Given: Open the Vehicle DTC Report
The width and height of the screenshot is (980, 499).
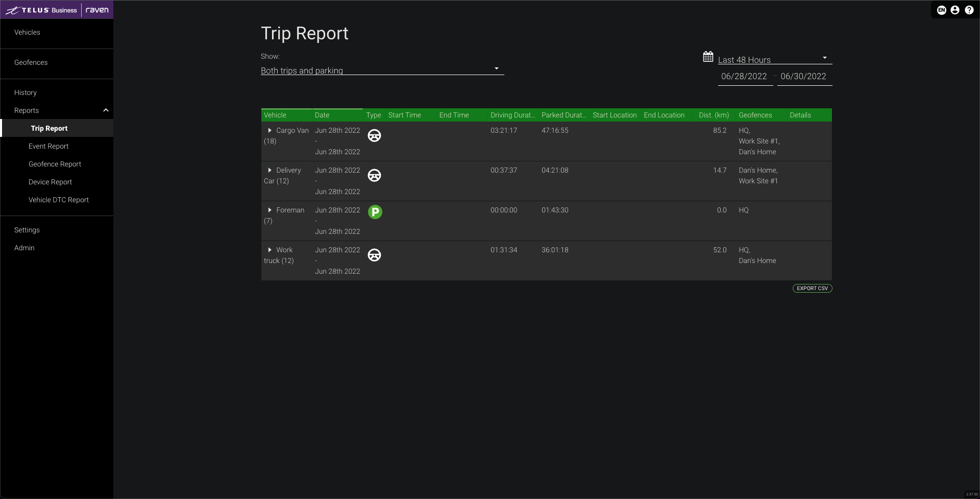Looking at the screenshot, I should [x=59, y=200].
